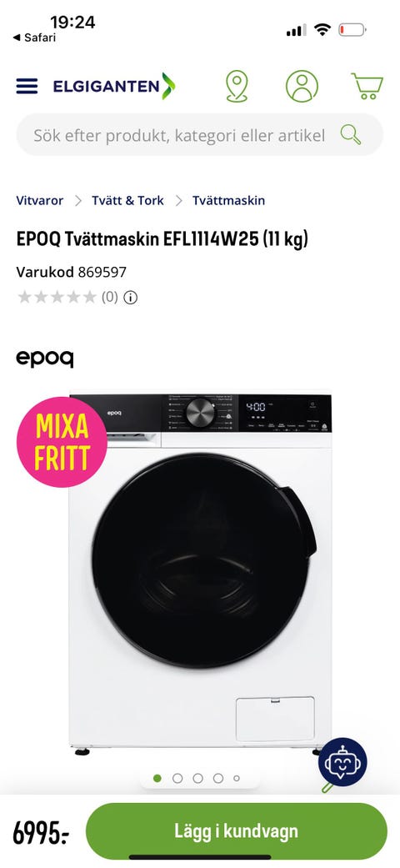
Task: Return to Safari via back arrow
Action: click(x=33, y=38)
